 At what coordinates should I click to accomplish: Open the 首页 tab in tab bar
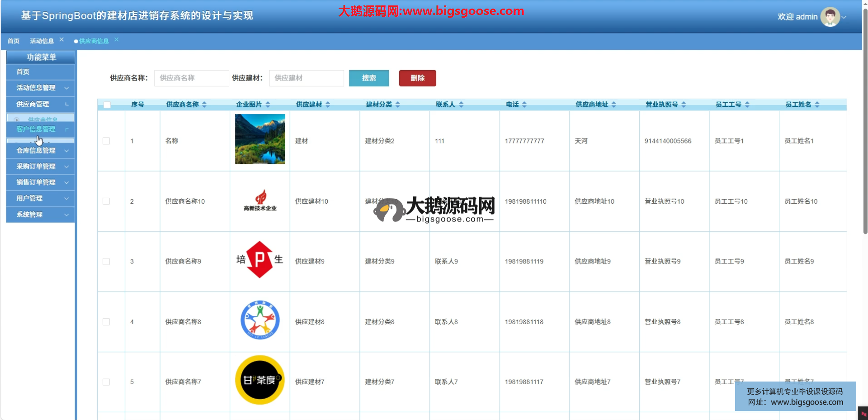tap(14, 41)
